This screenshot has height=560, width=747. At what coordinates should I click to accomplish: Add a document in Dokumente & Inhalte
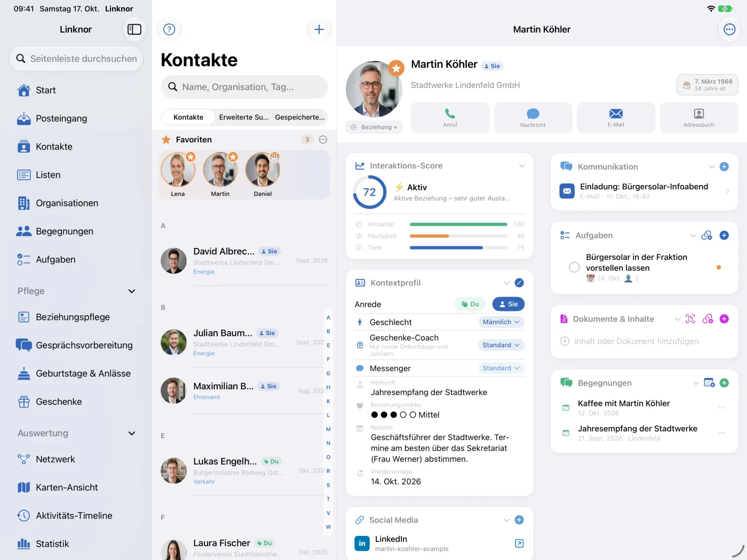[724, 319]
